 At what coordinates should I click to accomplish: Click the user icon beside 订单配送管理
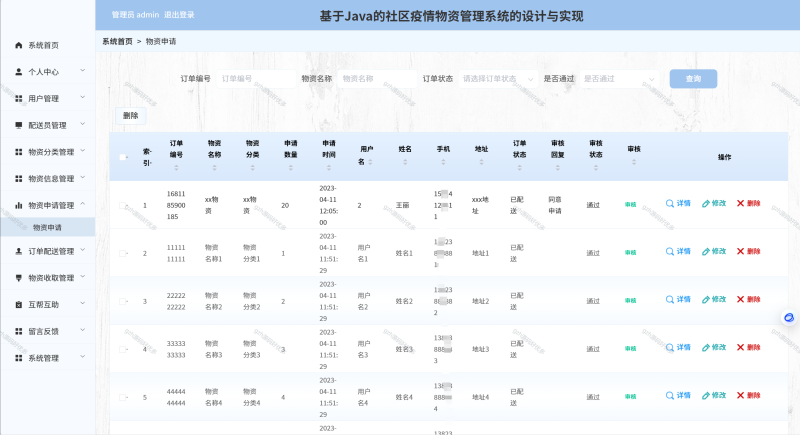coord(19,251)
